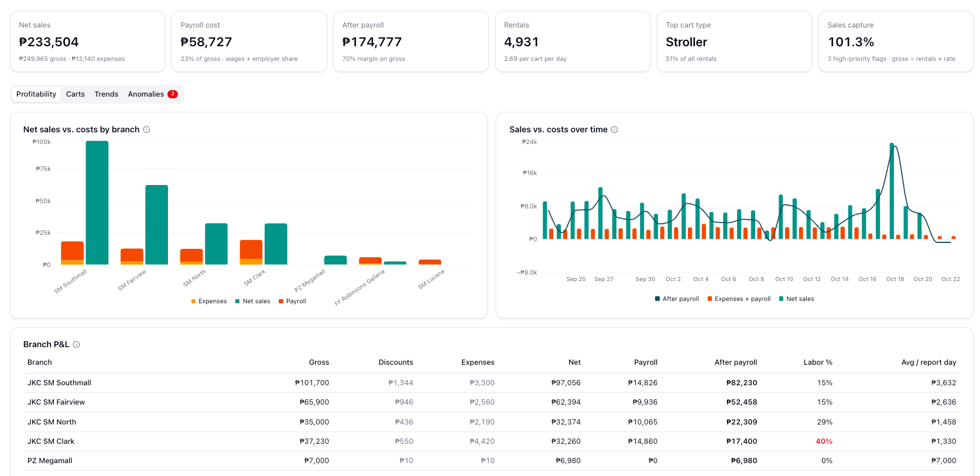Sort table by Avg / report day header
Image resolution: width=980 pixels, height=476 pixels.
coord(928,362)
